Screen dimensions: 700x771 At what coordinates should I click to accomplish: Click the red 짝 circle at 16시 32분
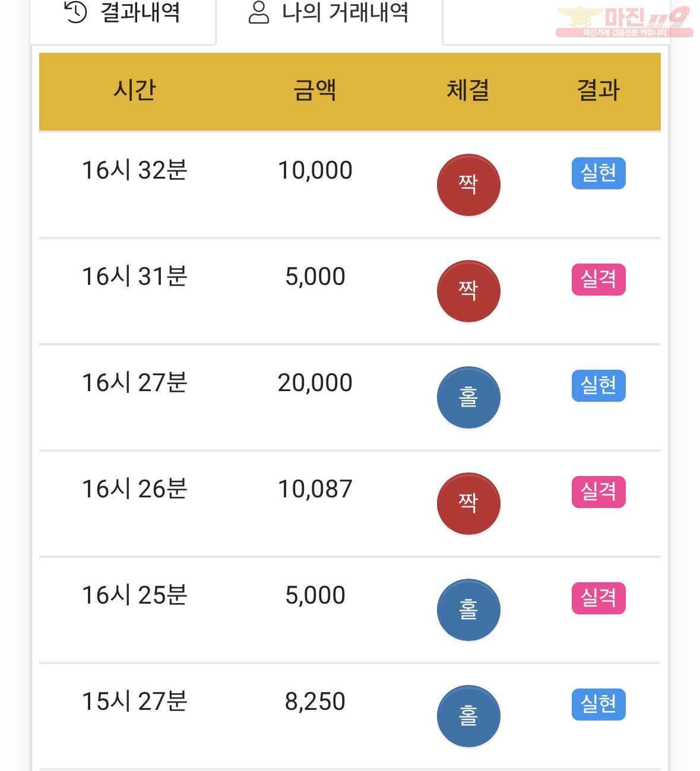(468, 185)
